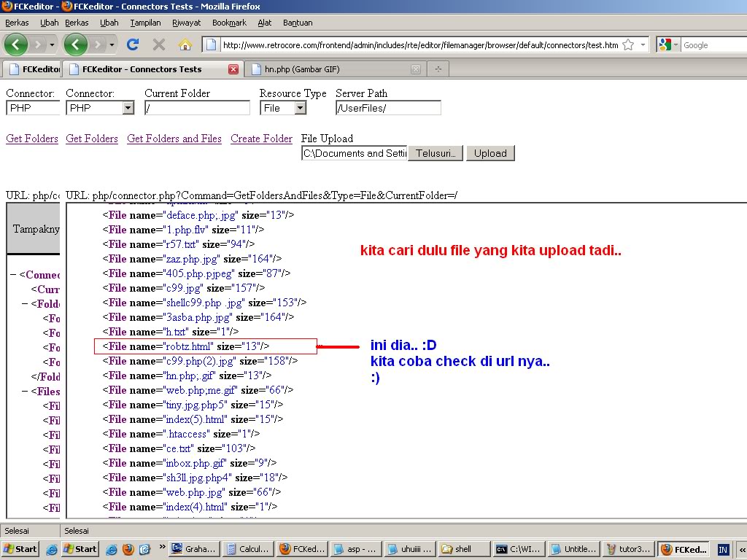Click the green Back arrow beside the Reload icon

[x=76, y=44]
